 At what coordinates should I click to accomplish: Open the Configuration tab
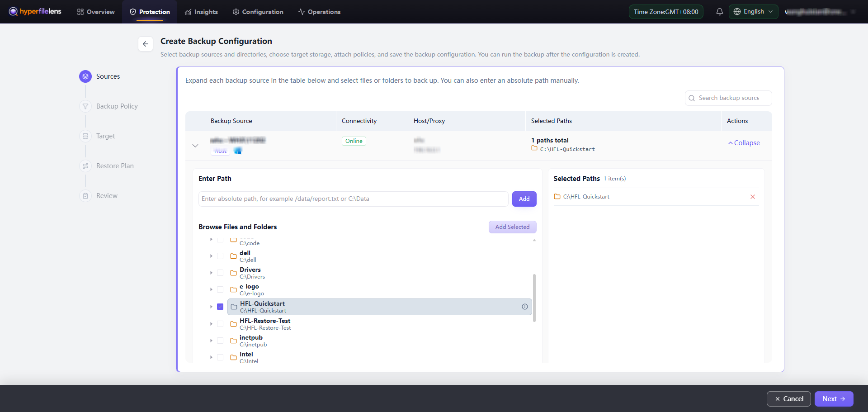pos(258,12)
